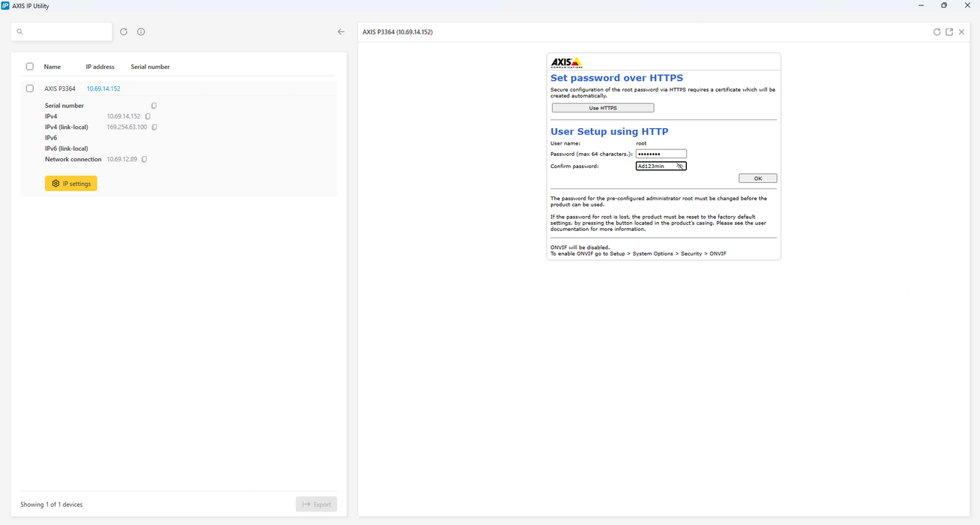The image size is (980, 525).
Task: Minimize the AXIS IP Utility window
Action: (x=921, y=5)
